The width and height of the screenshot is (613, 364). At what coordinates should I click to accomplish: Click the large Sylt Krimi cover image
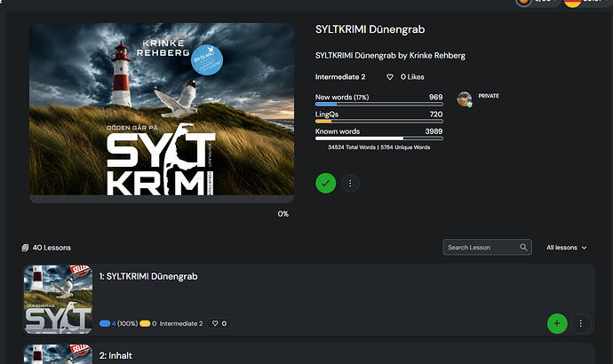[162, 109]
